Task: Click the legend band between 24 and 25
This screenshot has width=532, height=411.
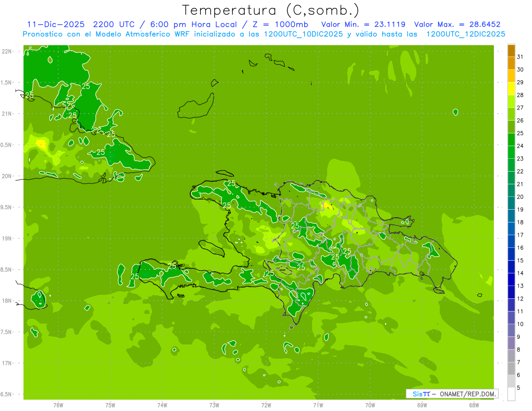Action: click(511, 140)
